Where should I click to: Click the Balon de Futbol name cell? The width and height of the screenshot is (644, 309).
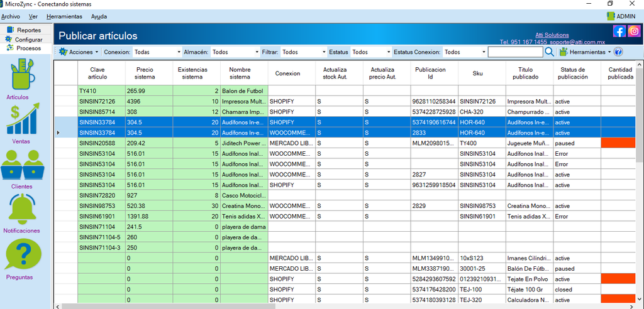pos(245,90)
